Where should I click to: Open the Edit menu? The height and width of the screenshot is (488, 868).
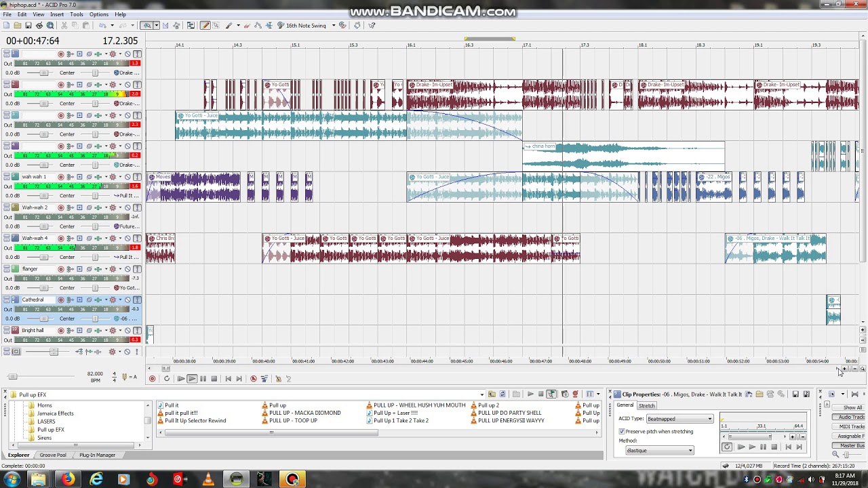pyautogui.click(x=22, y=14)
